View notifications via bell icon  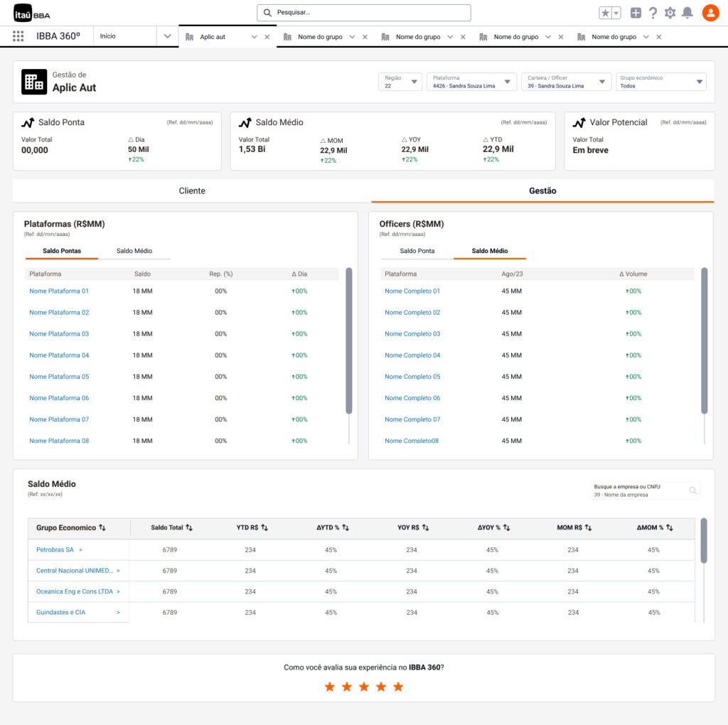(687, 13)
